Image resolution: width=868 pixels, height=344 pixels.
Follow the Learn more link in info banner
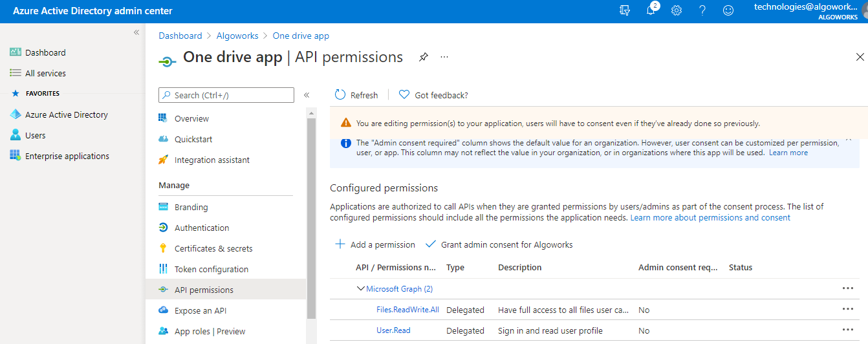point(788,153)
